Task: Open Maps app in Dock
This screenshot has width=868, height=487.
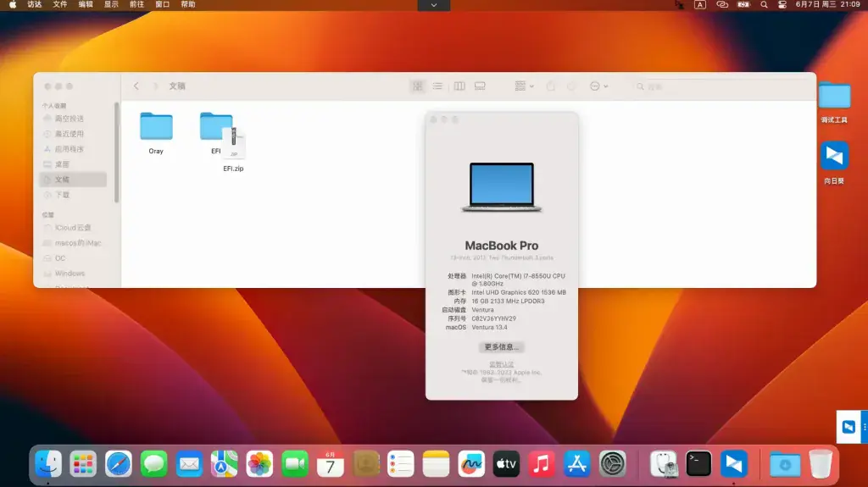Action: pyautogui.click(x=224, y=464)
